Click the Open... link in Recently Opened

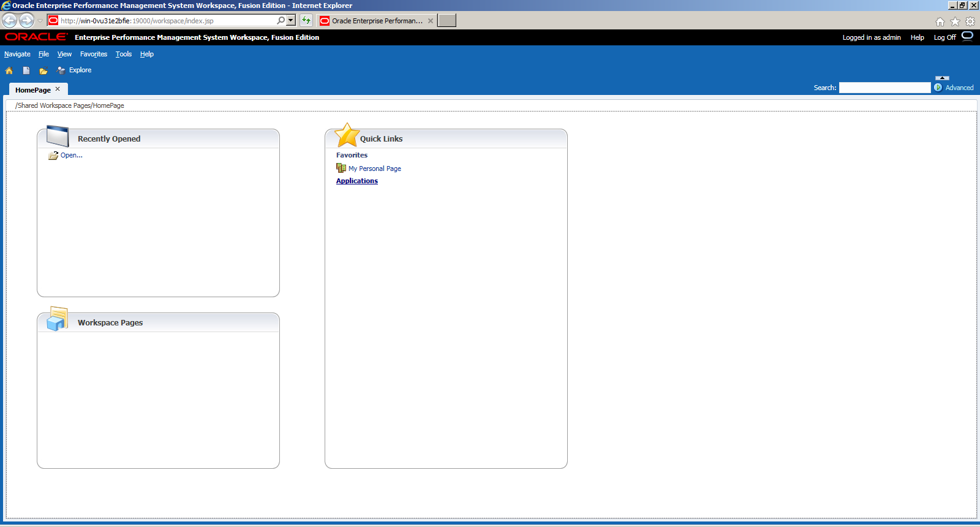(71, 155)
